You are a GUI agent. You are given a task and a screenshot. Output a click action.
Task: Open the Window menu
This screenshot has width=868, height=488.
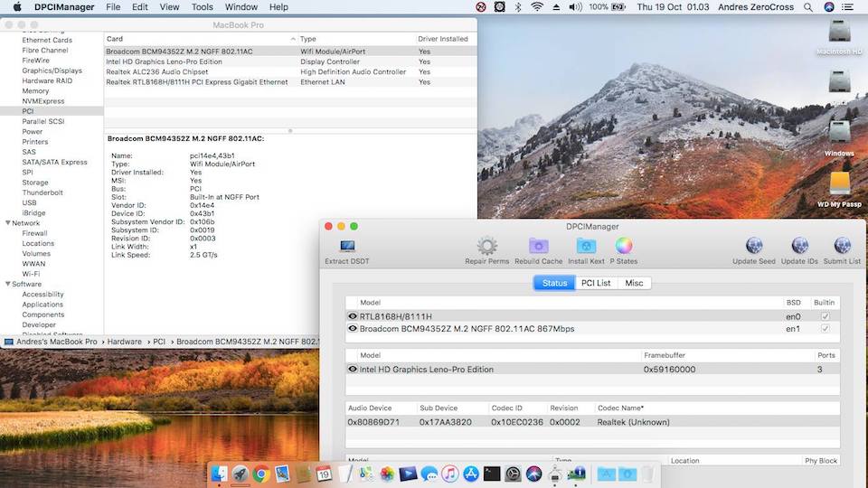[x=241, y=7]
